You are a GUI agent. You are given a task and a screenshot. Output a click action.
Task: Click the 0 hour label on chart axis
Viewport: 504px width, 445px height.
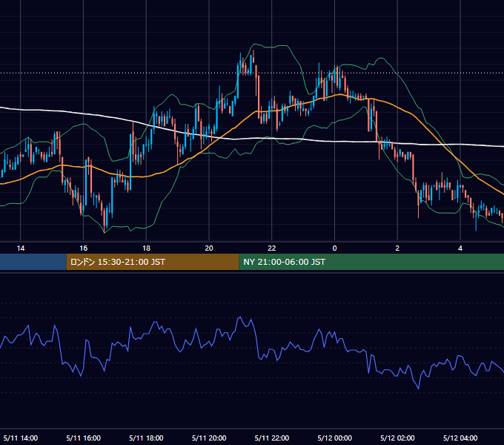click(x=334, y=248)
